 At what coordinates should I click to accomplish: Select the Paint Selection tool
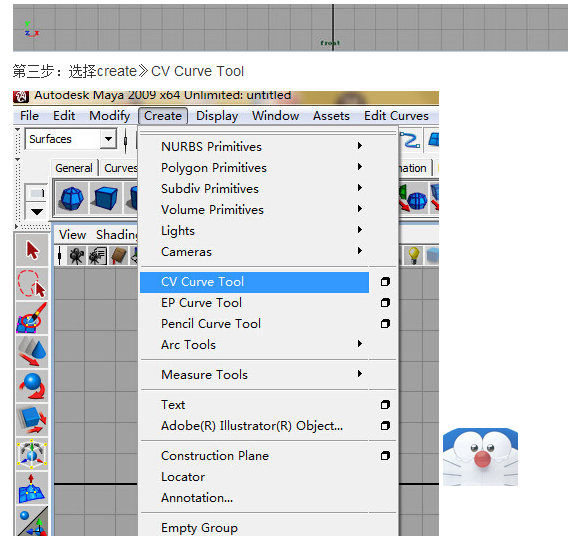point(32,318)
